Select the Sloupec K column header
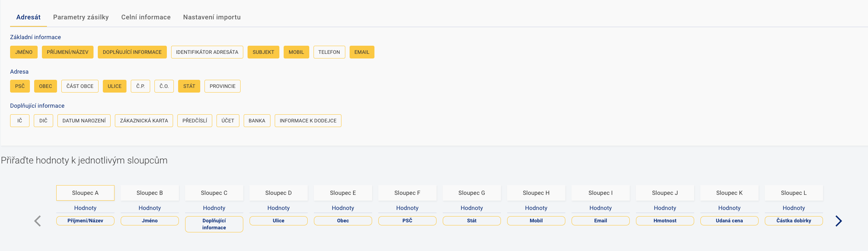The height and width of the screenshot is (251, 868). click(x=729, y=193)
